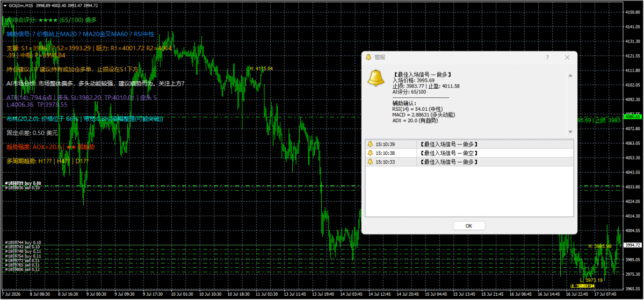Click the MACD = 2.88631 line in the alert
644x300 pixels.
[424, 115]
